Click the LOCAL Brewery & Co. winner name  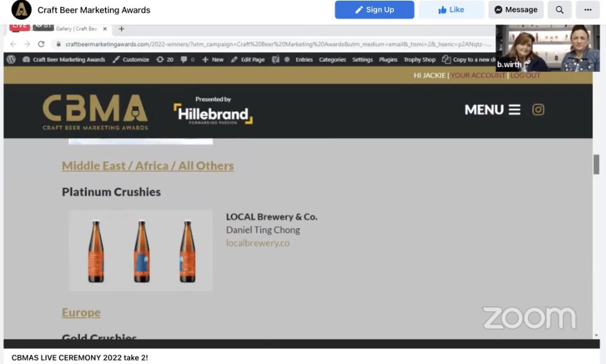point(272,217)
